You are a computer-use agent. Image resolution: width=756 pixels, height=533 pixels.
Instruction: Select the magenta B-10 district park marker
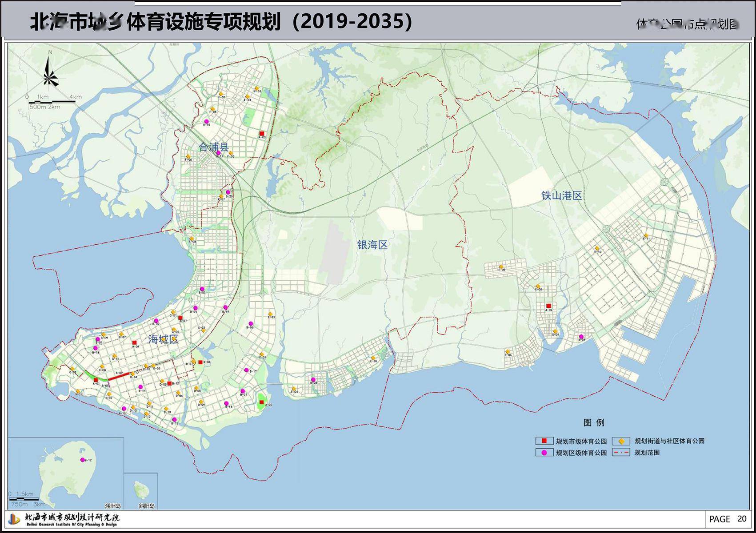pyautogui.click(x=206, y=121)
